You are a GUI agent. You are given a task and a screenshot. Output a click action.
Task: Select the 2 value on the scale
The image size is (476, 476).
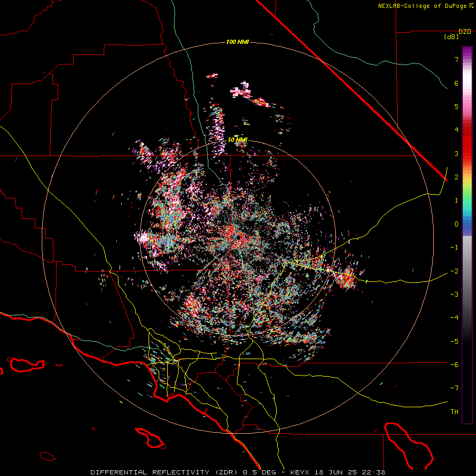click(456, 177)
